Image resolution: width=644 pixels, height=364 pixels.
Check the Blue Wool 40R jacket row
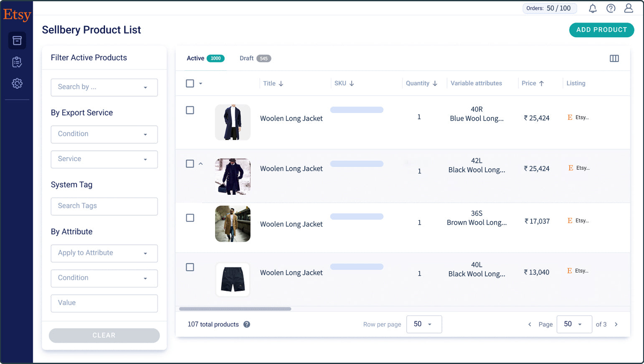190,110
